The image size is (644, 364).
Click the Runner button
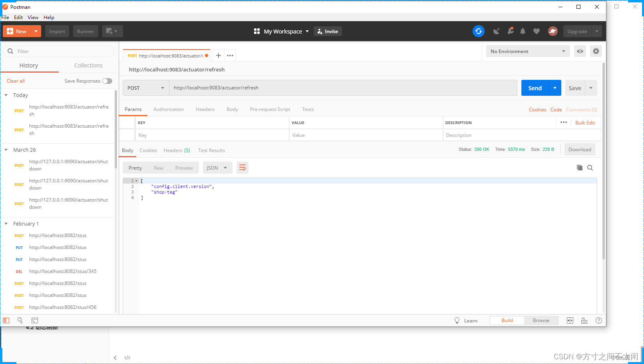pyautogui.click(x=85, y=31)
